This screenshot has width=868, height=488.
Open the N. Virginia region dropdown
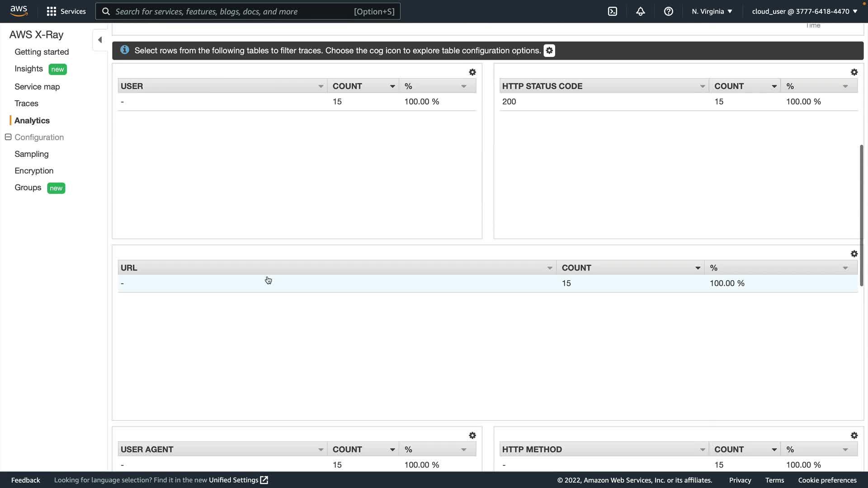click(712, 11)
